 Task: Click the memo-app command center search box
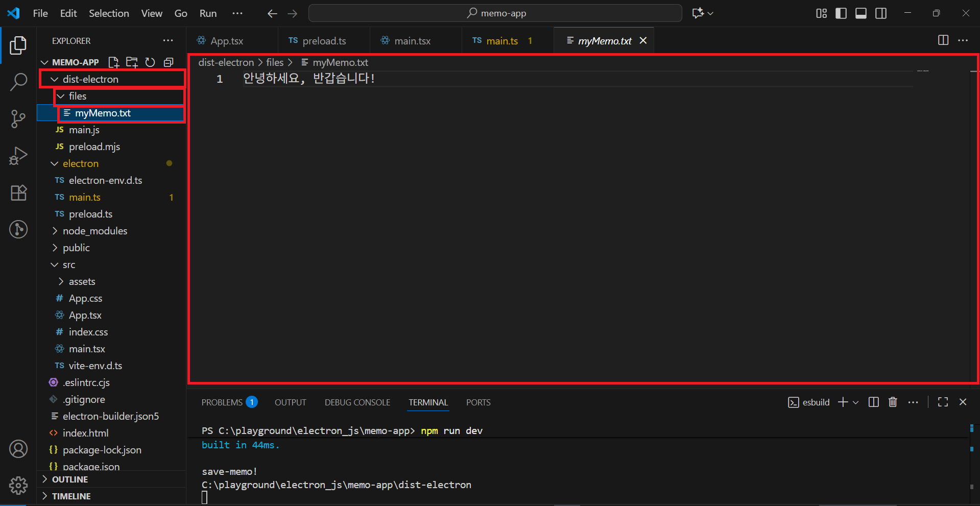click(x=495, y=13)
